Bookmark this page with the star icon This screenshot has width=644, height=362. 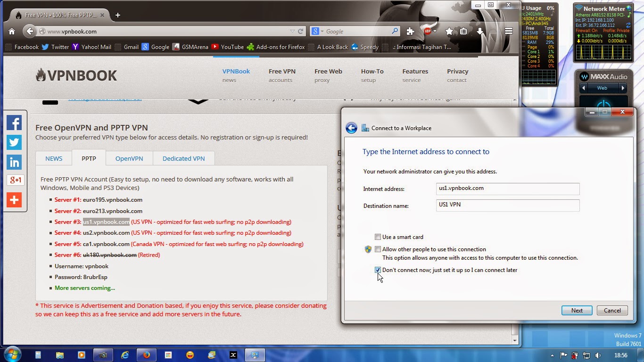pyautogui.click(x=449, y=32)
